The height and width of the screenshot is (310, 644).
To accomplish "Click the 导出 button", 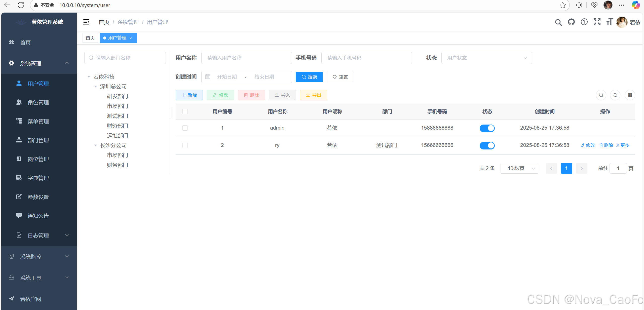I will tap(313, 95).
